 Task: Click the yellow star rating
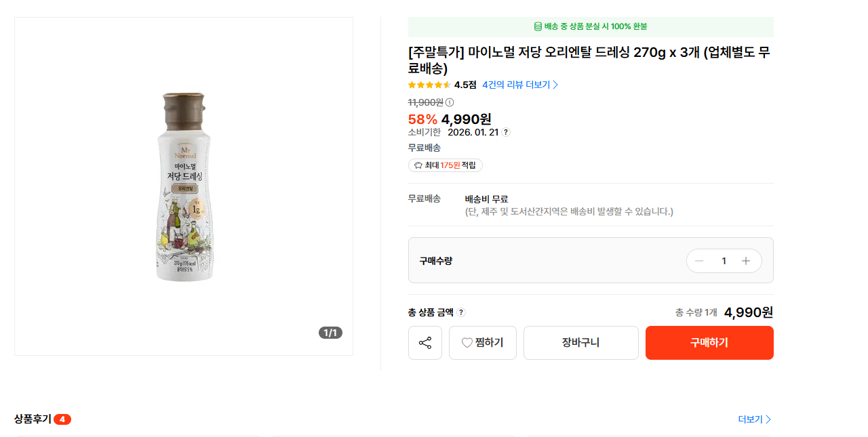tap(429, 85)
